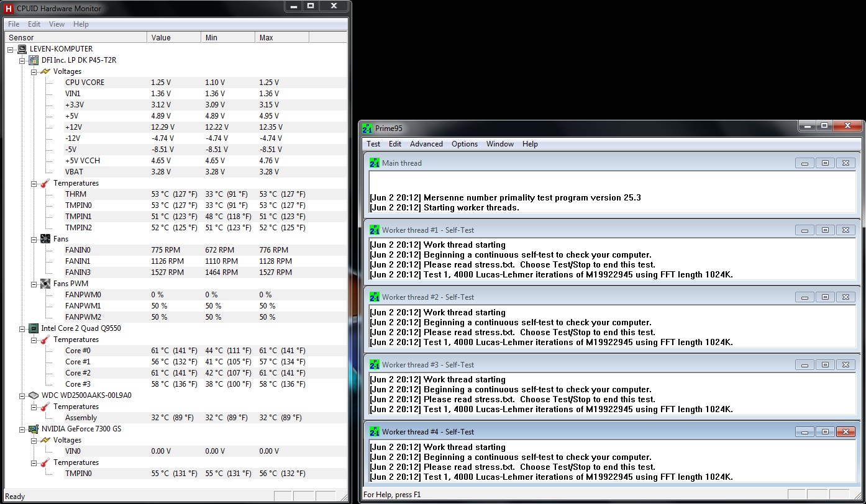Click the thermometer icon under the WDC drive
The height and width of the screenshot is (504, 866).
pos(45,407)
